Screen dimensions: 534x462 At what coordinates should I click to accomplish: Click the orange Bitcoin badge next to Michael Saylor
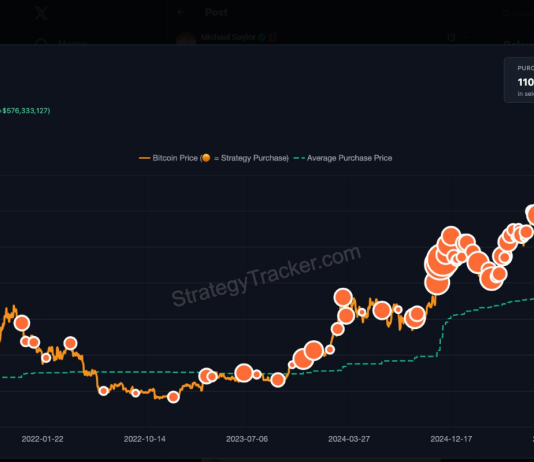pyautogui.click(x=272, y=37)
